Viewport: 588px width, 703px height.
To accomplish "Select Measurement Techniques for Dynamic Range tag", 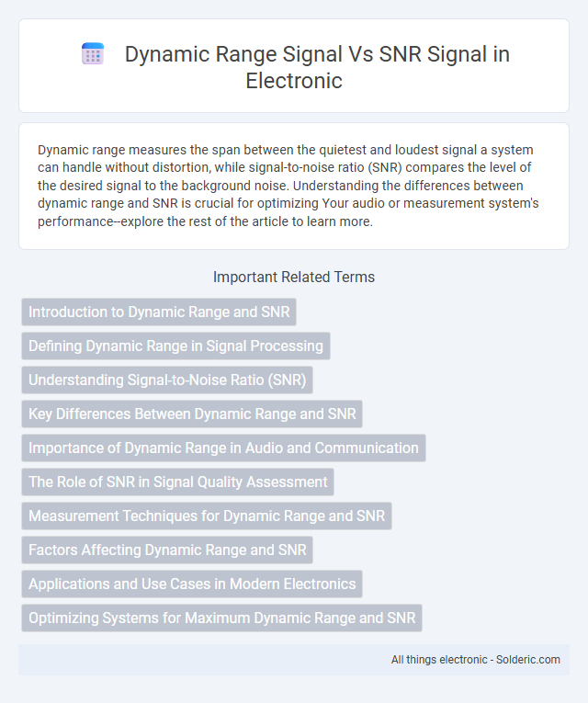I will 207,516.
